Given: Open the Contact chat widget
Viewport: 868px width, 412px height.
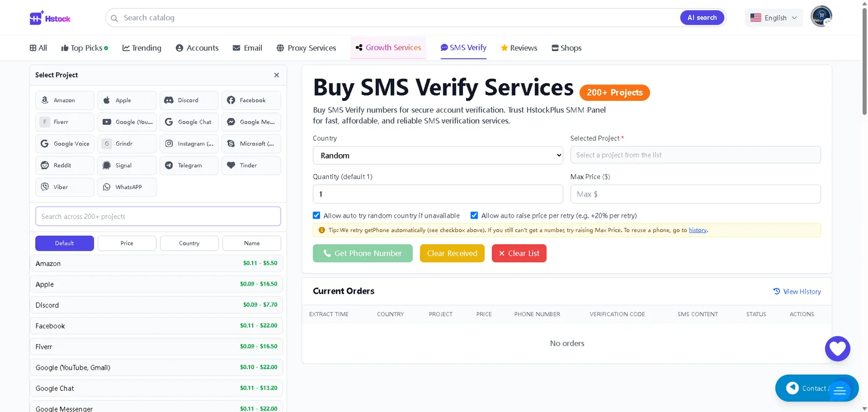Looking at the screenshot, I should (x=816, y=388).
